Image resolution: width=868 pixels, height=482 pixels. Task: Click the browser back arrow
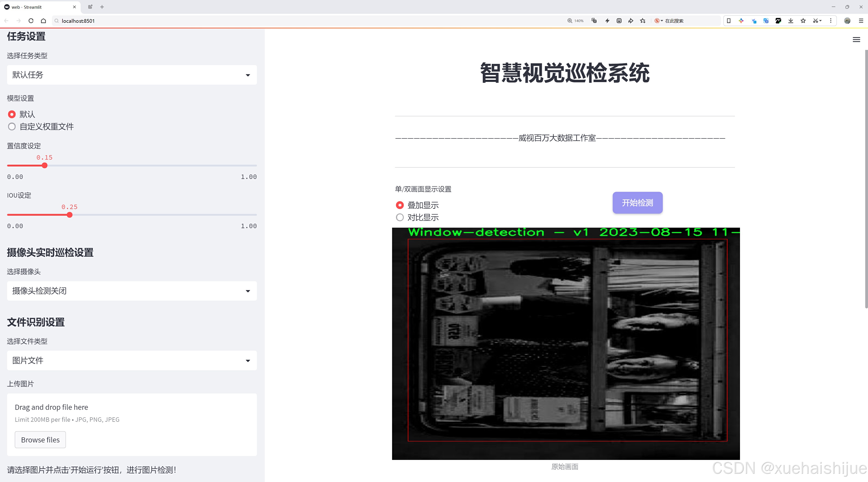tap(7, 21)
